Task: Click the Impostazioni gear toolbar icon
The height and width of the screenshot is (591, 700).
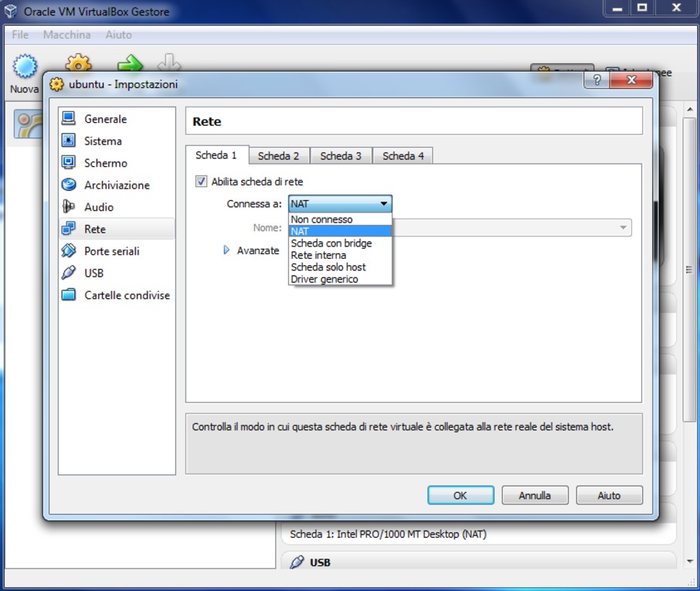Action: (78, 63)
